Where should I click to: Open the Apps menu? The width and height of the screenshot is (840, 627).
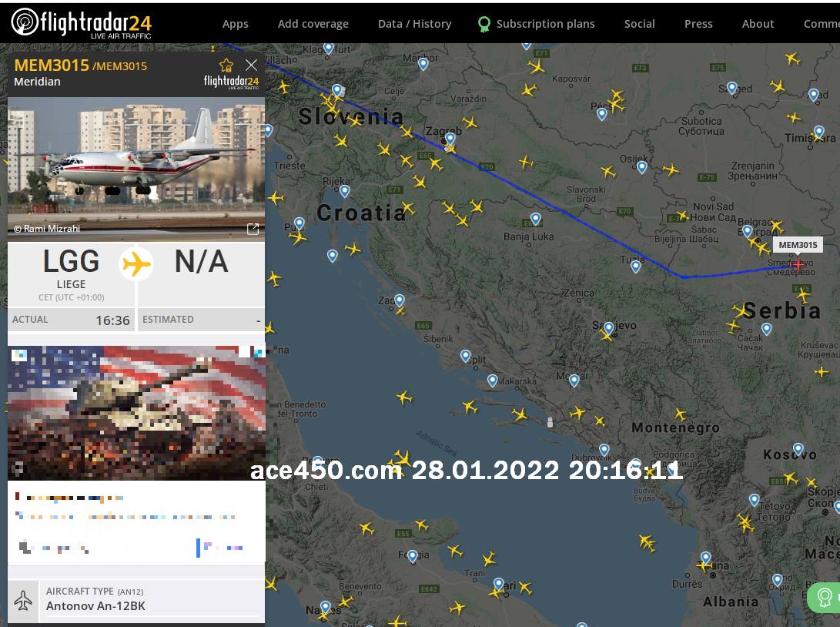235,24
